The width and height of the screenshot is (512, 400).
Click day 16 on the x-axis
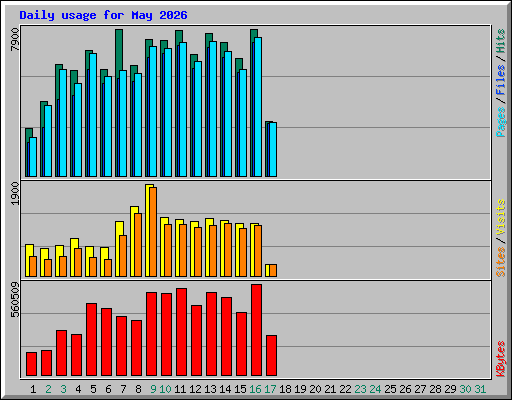coord(255,389)
